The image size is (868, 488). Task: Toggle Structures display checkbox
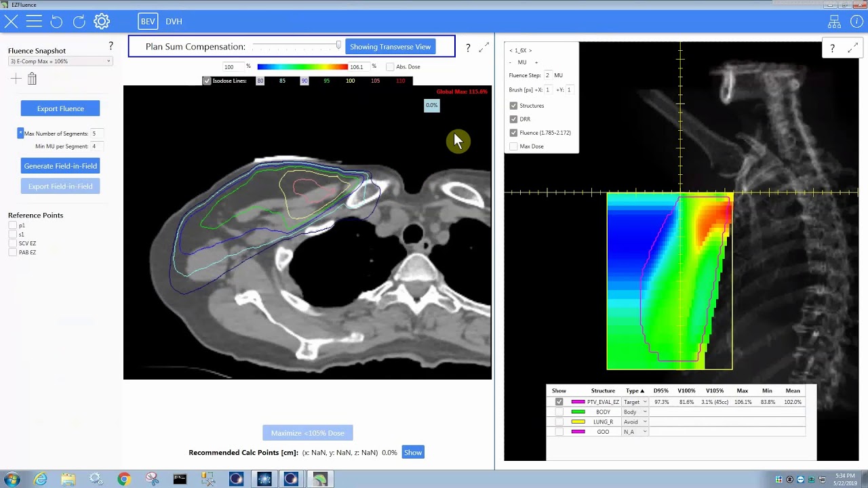(513, 106)
